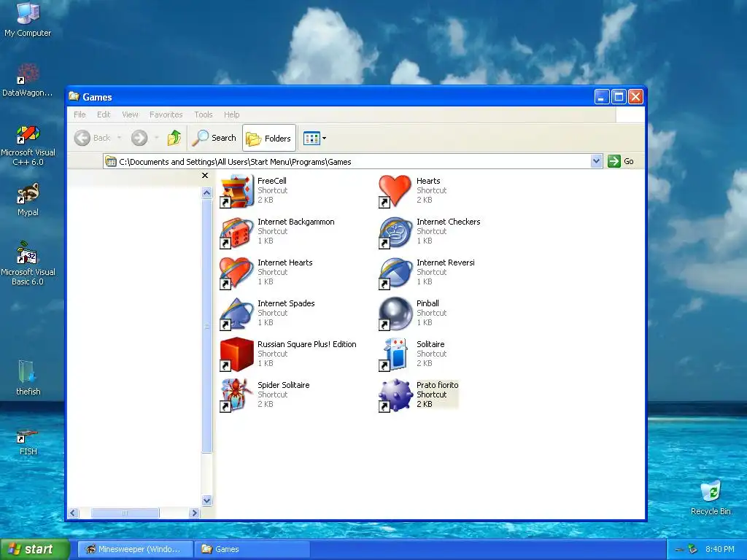Select the Spider Solitaire icon

pyautogui.click(x=236, y=395)
